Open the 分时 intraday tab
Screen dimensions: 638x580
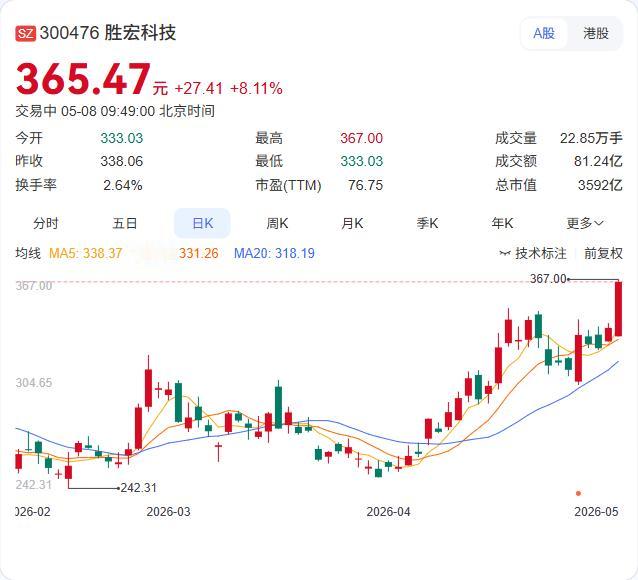click(x=46, y=223)
